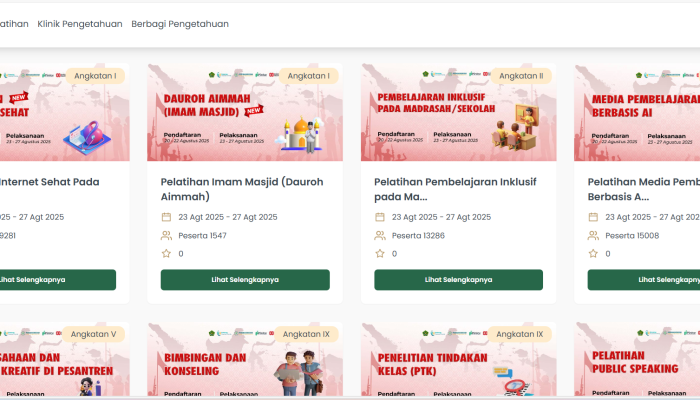Open Klinik Pengetahuan menu
700x400 pixels.
(x=80, y=24)
